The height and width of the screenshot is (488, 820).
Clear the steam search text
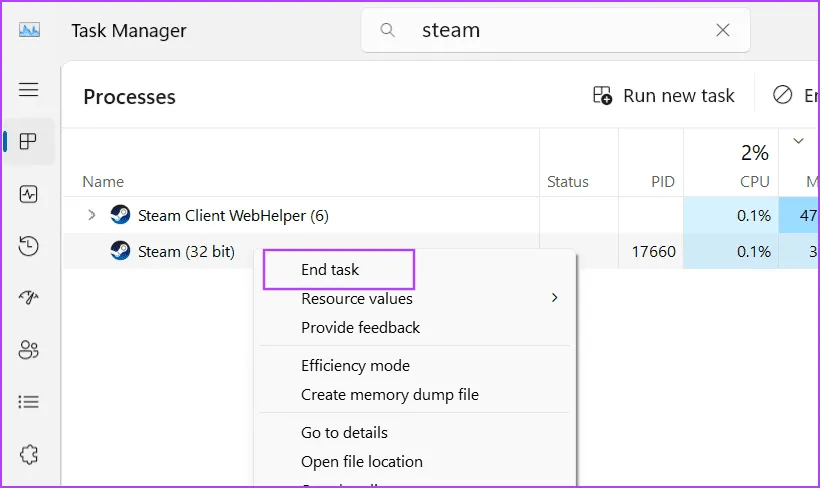pyautogui.click(x=723, y=30)
